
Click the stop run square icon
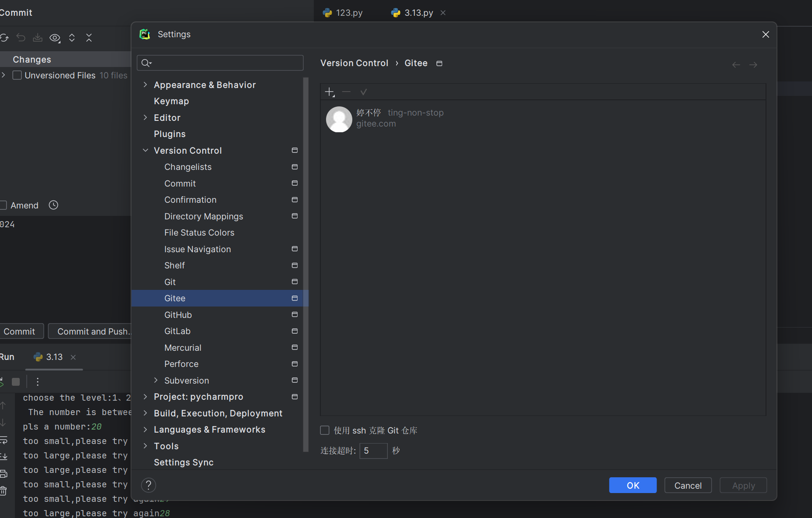click(16, 381)
